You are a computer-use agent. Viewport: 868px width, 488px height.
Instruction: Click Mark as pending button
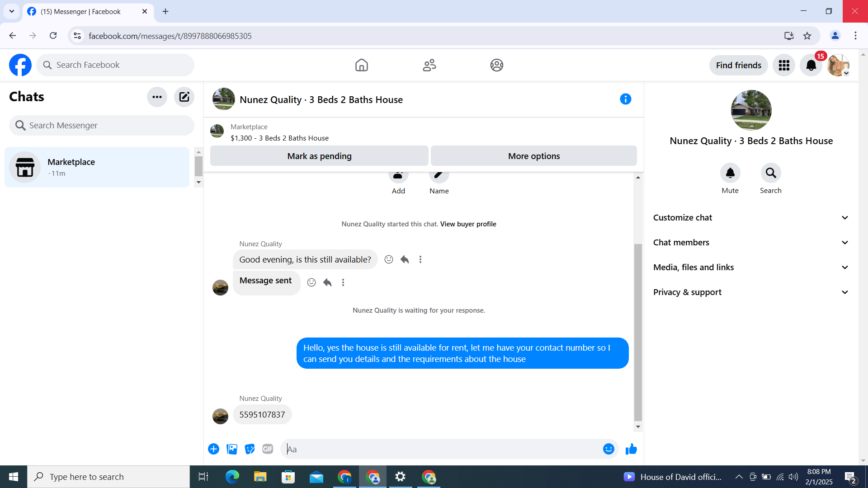tap(319, 156)
